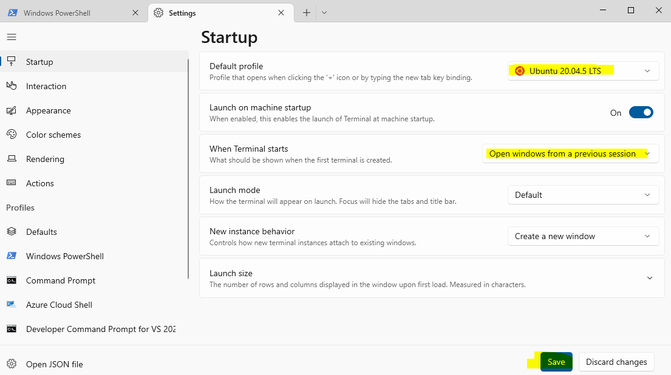Click the Startup monitor icon in sidebar
The image size is (671, 375).
pyautogui.click(x=12, y=61)
